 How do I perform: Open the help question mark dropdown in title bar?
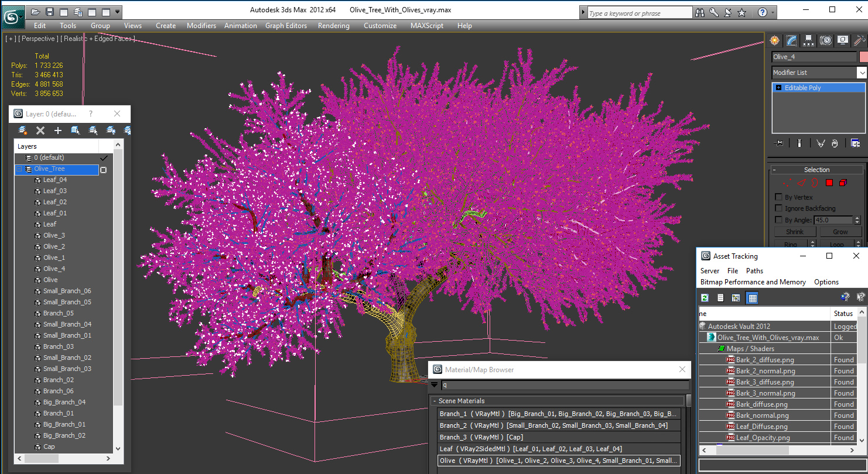pos(774,12)
